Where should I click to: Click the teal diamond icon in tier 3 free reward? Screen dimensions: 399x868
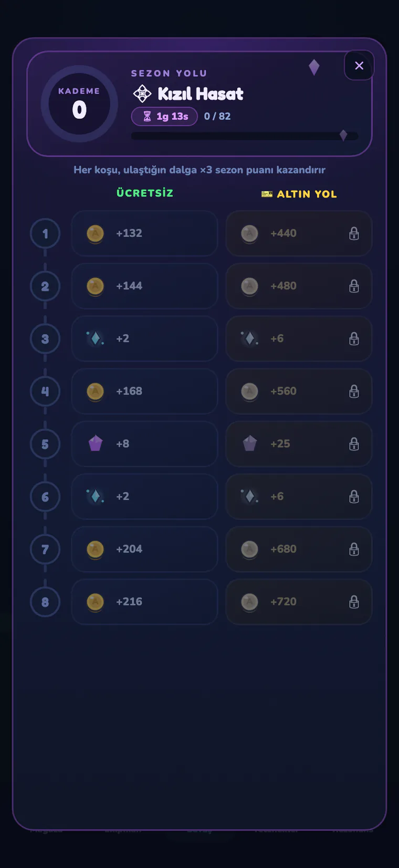click(96, 338)
